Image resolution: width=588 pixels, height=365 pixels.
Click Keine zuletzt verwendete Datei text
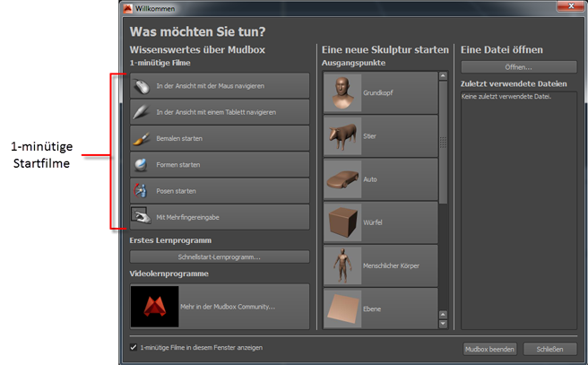click(506, 97)
